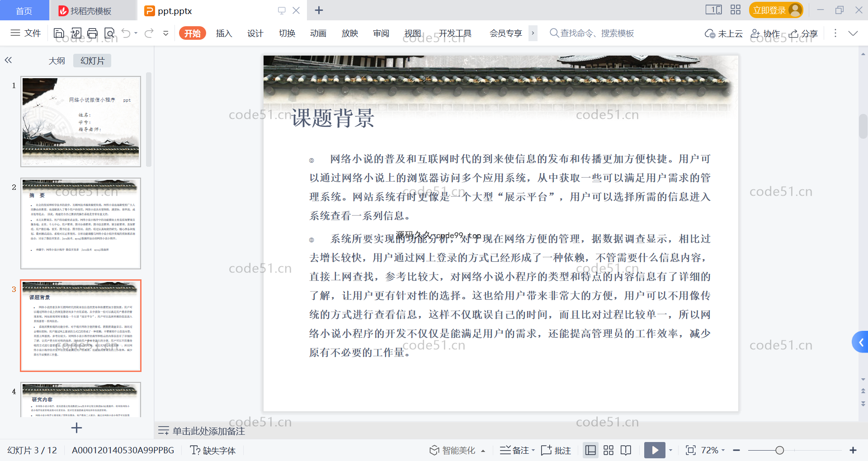Click the zoom in plus button
This screenshot has height=461, width=868.
point(853,450)
